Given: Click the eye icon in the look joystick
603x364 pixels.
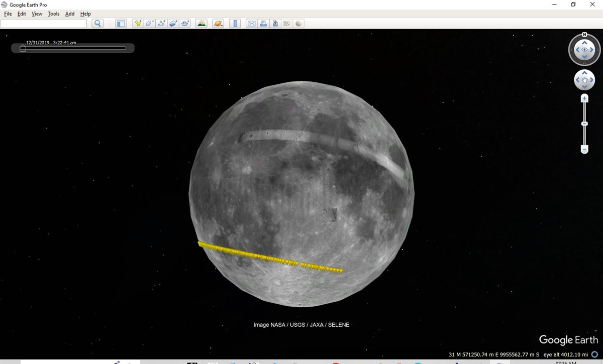Looking at the screenshot, I should [584, 50].
